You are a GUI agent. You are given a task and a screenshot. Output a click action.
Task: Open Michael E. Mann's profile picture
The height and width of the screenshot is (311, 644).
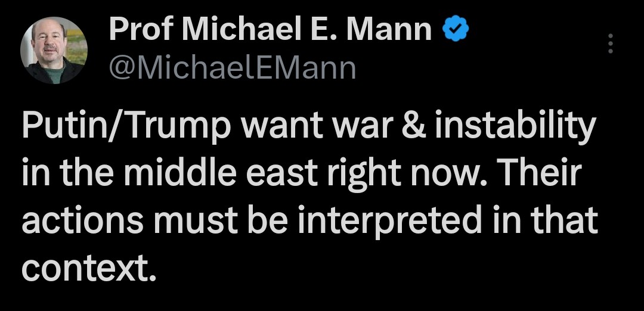(54, 50)
